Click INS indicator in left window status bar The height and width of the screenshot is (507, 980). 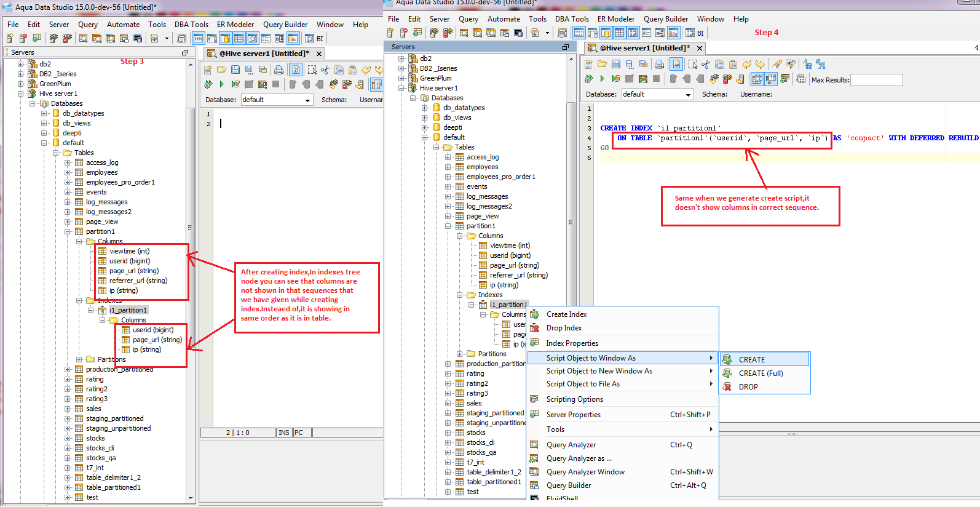coord(284,433)
